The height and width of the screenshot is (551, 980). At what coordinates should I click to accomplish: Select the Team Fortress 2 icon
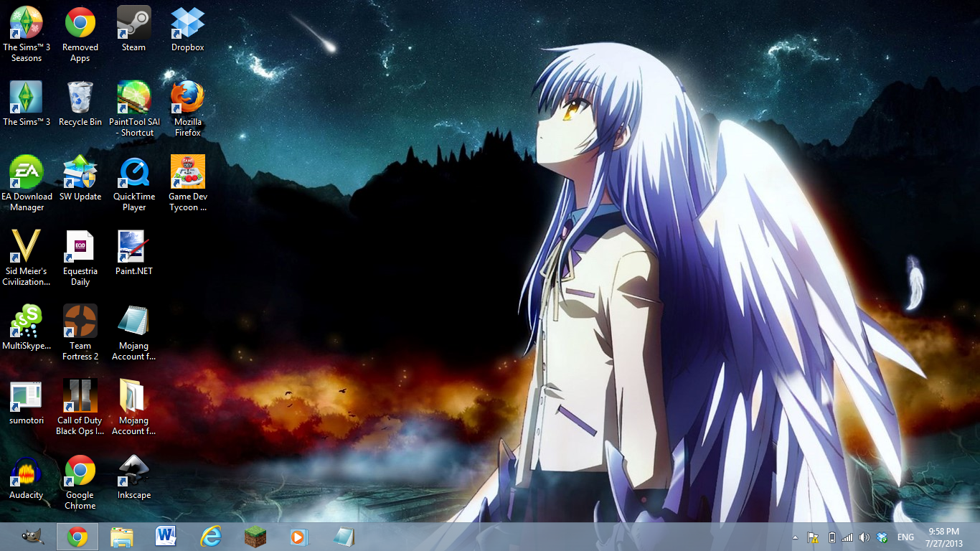[x=80, y=332]
